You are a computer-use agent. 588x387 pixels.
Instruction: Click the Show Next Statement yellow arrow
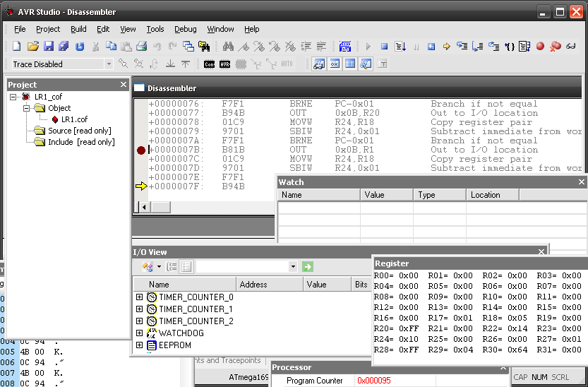(x=447, y=47)
